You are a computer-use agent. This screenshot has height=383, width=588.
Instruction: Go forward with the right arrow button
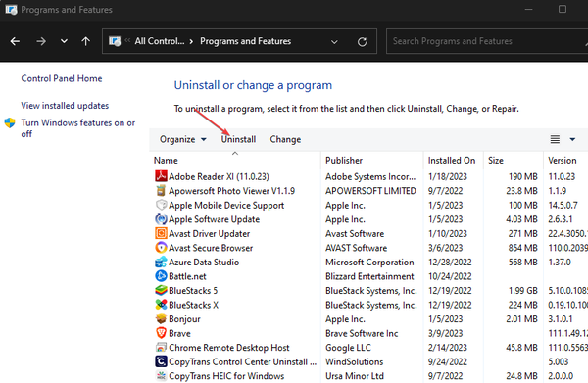[41, 41]
